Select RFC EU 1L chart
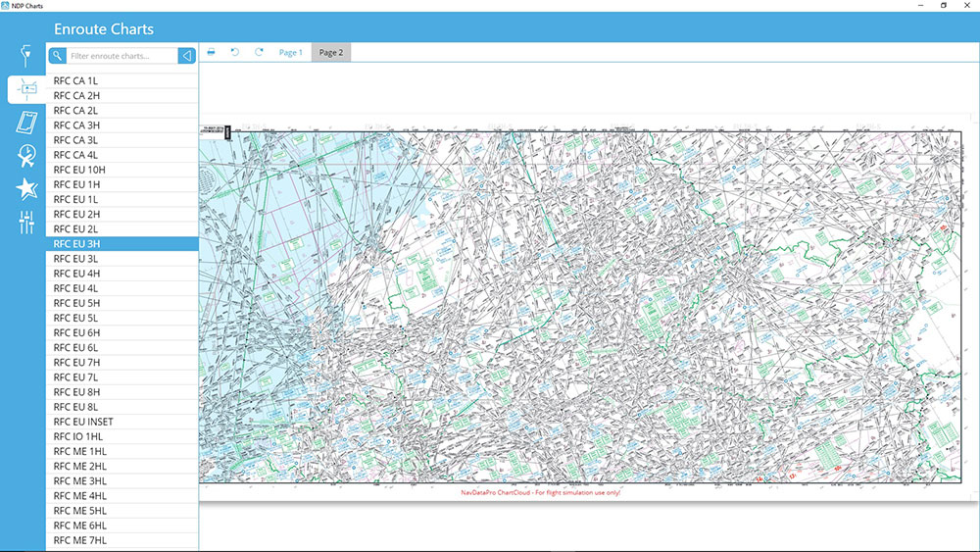Screen dimensions: 980x552 pos(122,199)
